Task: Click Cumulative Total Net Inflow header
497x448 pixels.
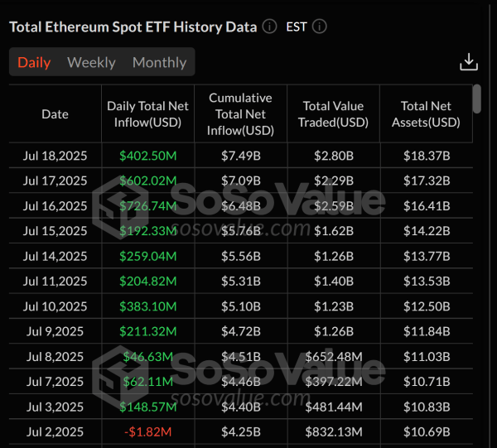Action: [241, 114]
